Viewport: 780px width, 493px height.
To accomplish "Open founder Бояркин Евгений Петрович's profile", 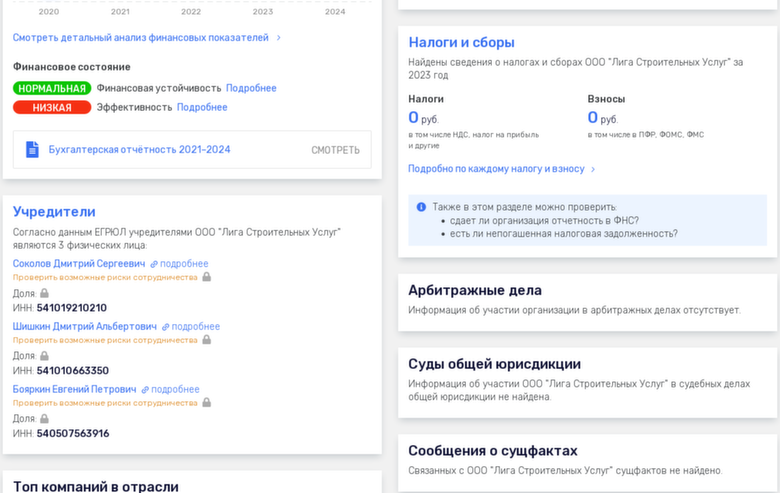I will point(74,390).
